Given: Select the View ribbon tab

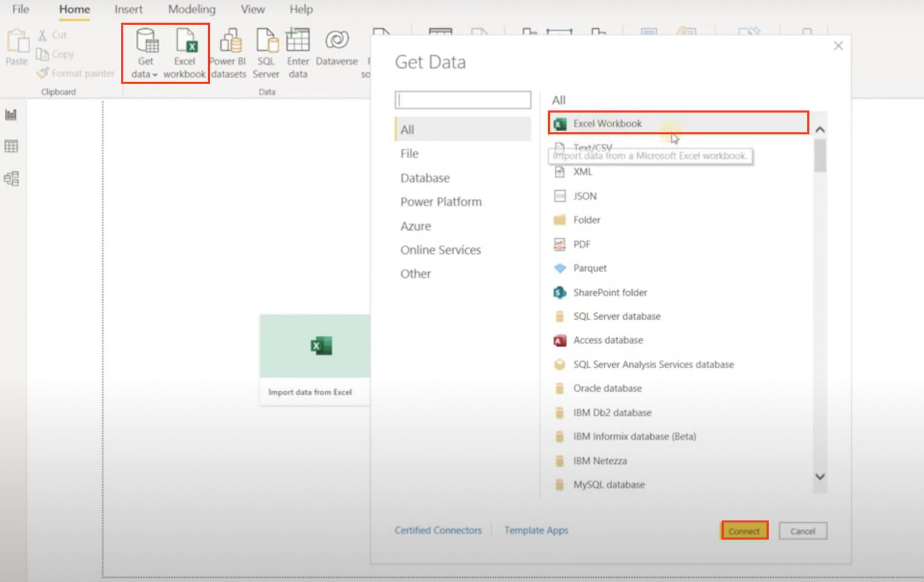Looking at the screenshot, I should pyautogui.click(x=253, y=9).
